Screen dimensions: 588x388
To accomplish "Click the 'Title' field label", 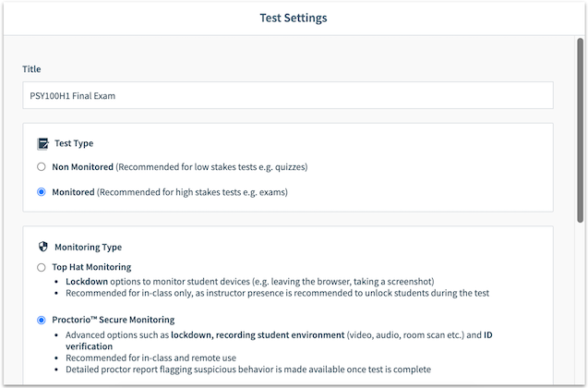I will [x=31, y=69].
